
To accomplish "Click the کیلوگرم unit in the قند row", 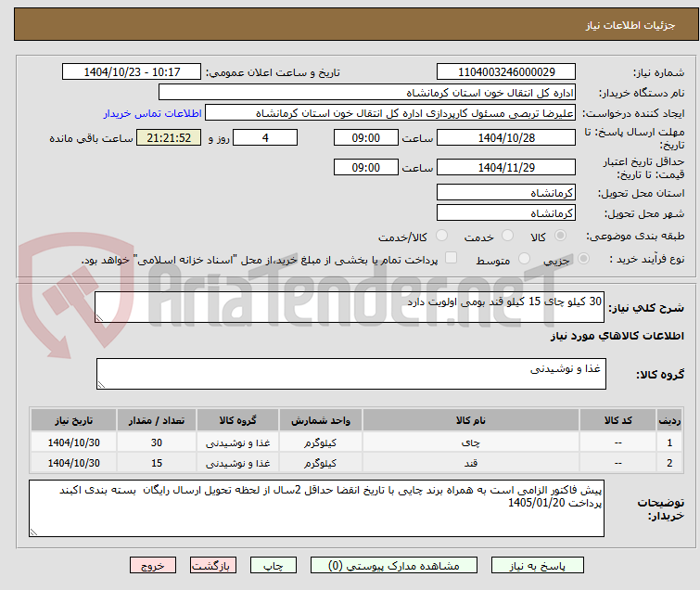I will click(321, 463).
